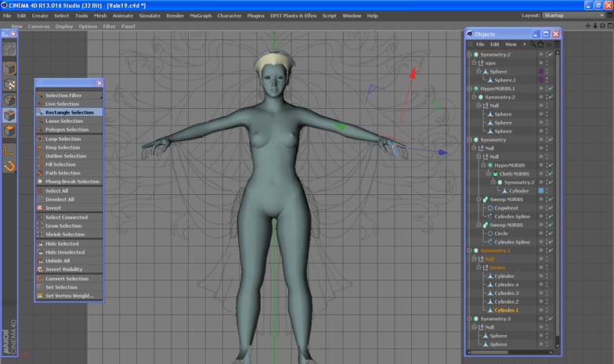Select the Model mode cube icon
The height and width of the screenshot is (364, 614).
coord(9,69)
